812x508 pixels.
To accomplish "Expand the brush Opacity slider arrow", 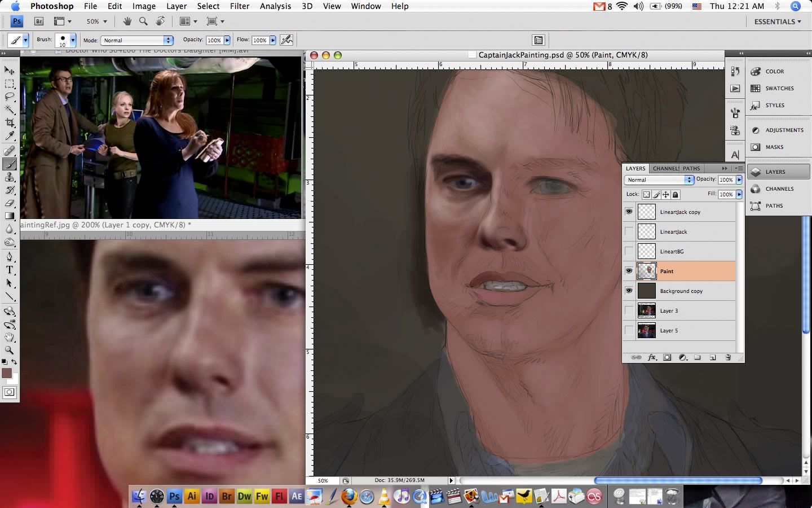I will coord(227,40).
